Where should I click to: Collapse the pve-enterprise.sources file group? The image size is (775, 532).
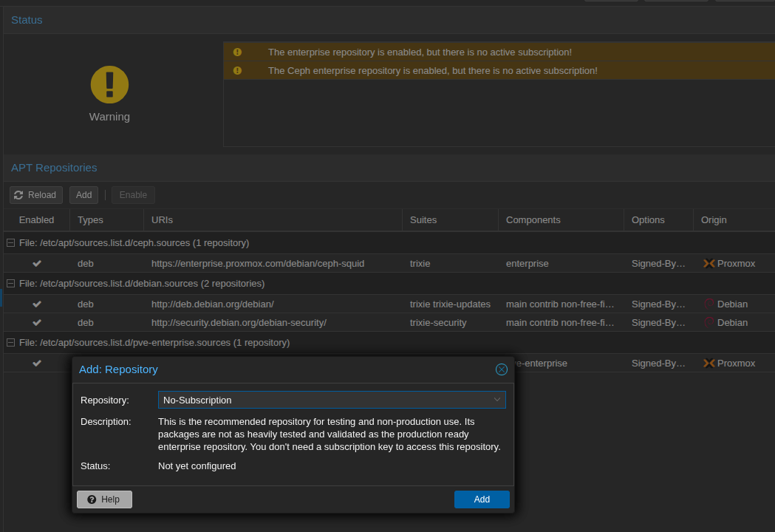coord(11,343)
